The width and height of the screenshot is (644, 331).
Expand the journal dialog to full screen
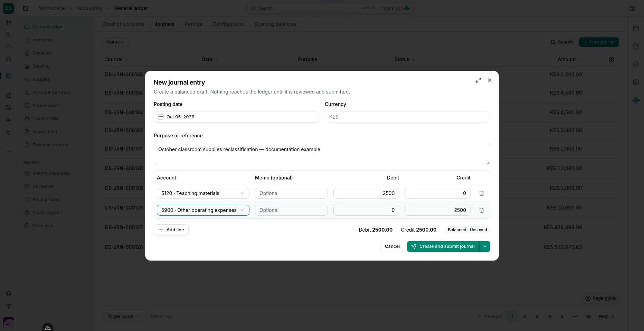coord(479,80)
